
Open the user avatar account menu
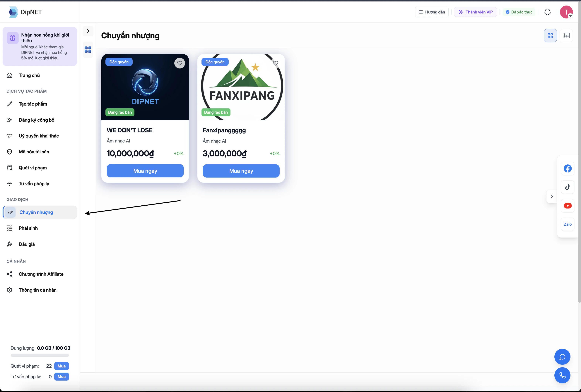pos(566,12)
